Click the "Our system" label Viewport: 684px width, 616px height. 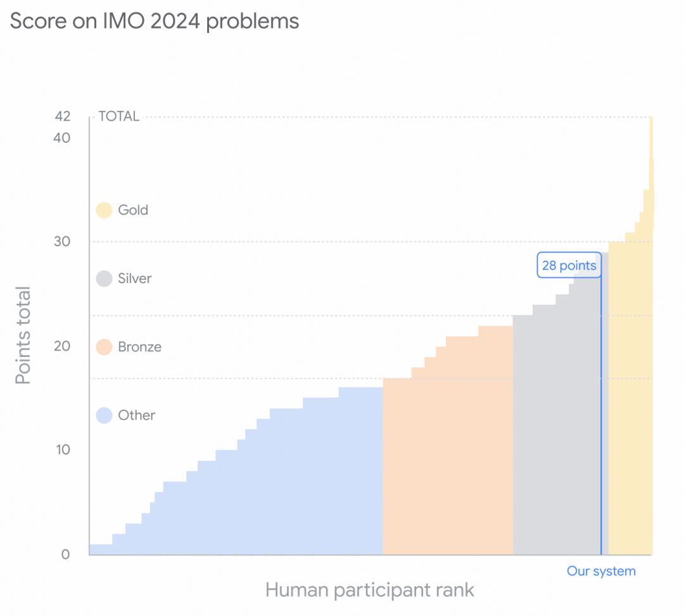pyautogui.click(x=600, y=571)
